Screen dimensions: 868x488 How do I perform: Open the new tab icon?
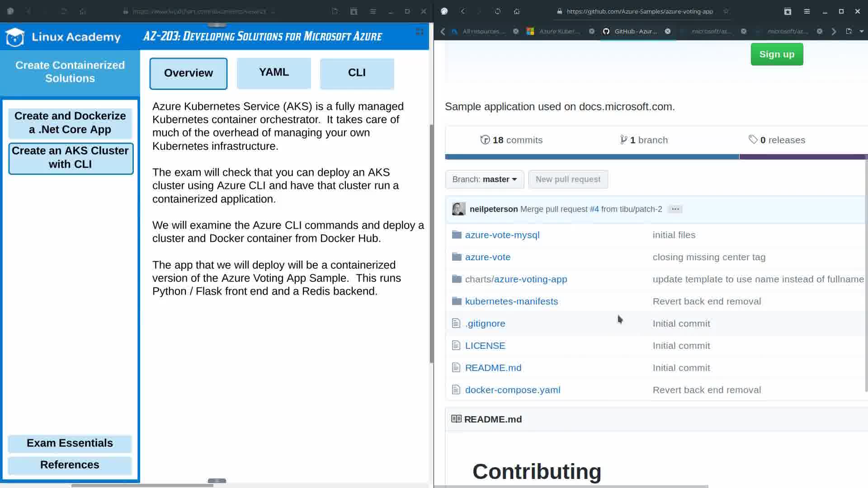click(849, 31)
